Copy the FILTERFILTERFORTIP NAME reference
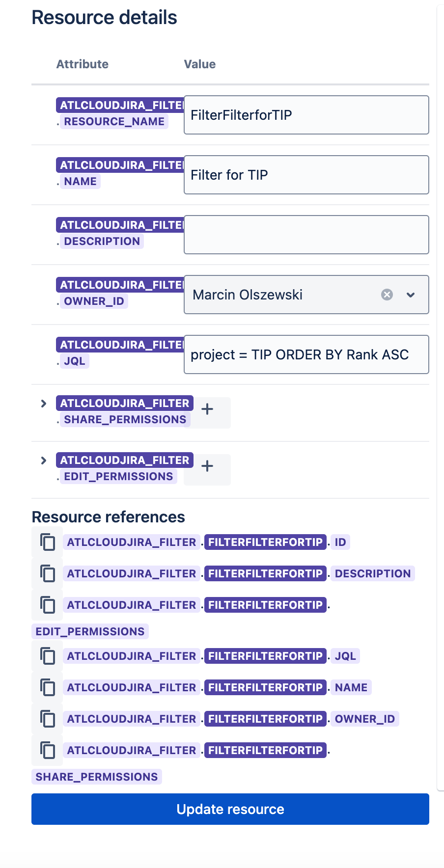Screen dimensions: 444x868 point(48,688)
